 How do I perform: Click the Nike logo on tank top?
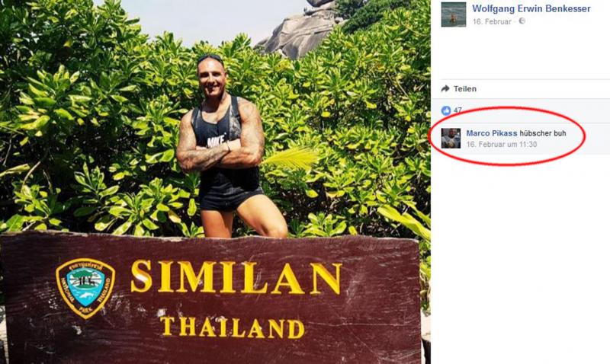point(215,142)
